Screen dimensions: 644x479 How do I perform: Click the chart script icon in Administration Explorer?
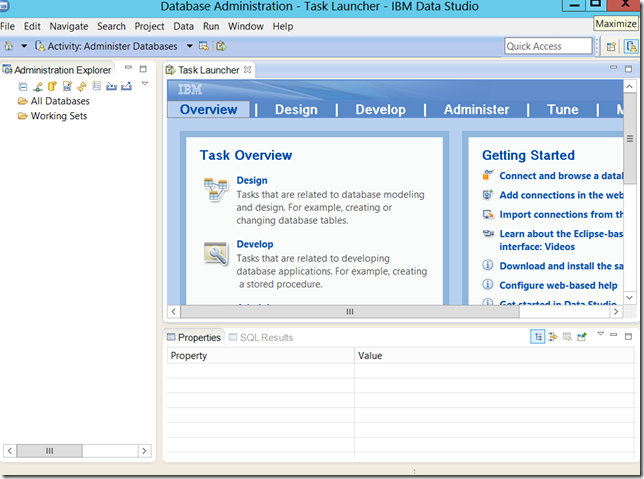[x=67, y=86]
